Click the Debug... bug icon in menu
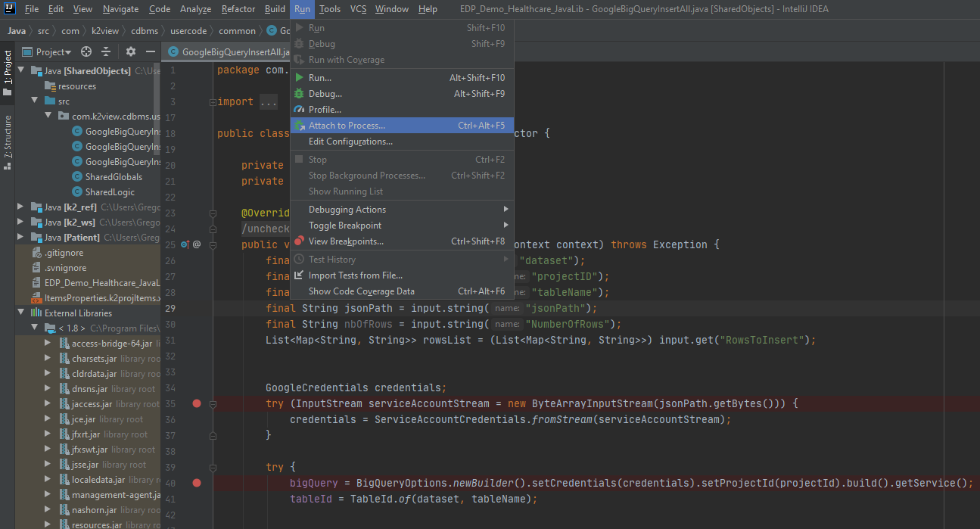Viewport: 980px width, 529px height. [x=299, y=94]
